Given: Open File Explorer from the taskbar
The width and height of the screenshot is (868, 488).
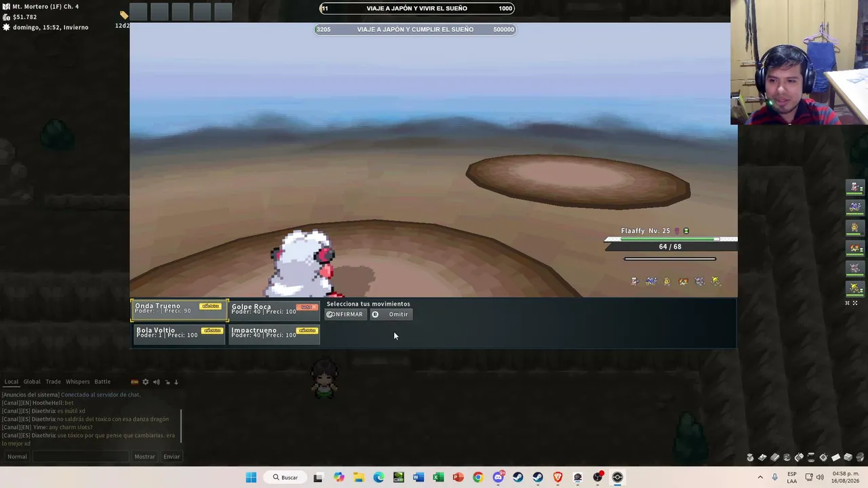Looking at the screenshot, I should pos(358,477).
